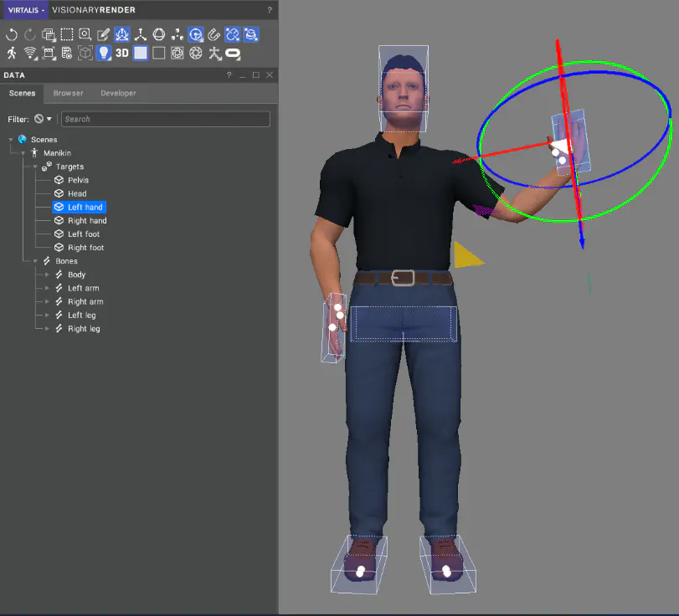Switch to the Developer tab

(x=118, y=94)
